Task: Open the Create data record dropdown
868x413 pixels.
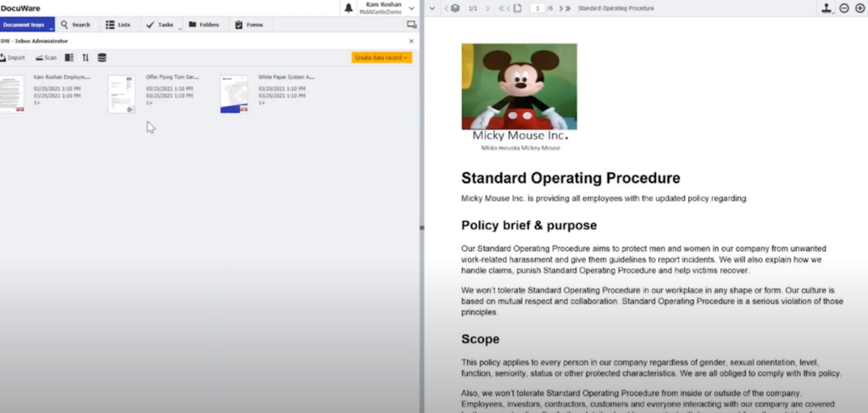Action: tap(381, 58)
